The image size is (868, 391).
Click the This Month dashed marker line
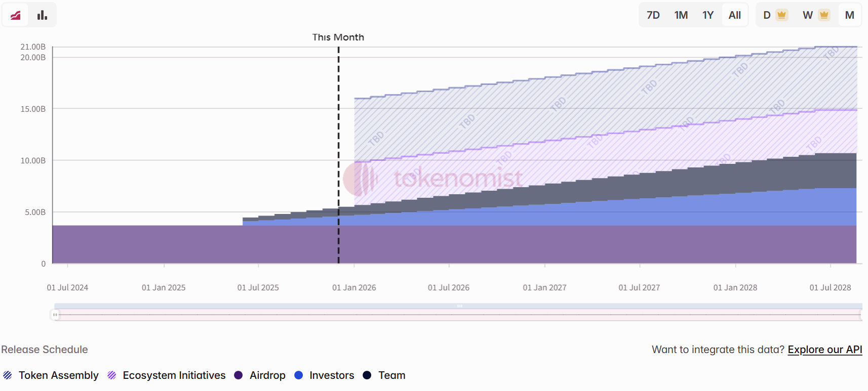pyautogui.click(x=338, y=152)
